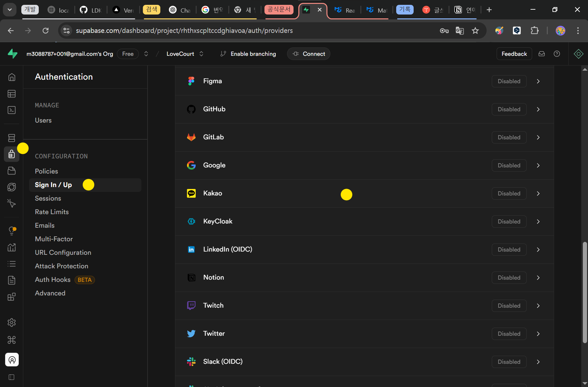Bookmark this page with the star icon
The height and width of the screenshot is (387, 588).
coord(475,31)
